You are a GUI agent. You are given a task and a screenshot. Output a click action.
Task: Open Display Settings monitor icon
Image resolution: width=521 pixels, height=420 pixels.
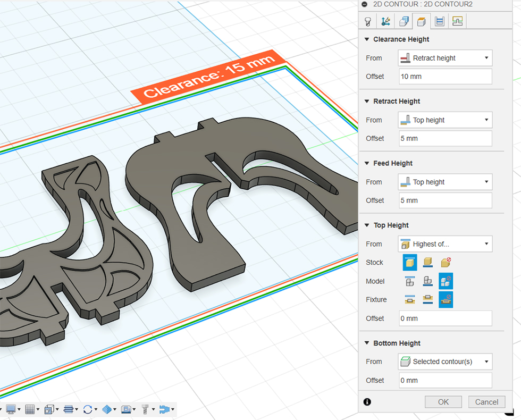click(11, 409)
